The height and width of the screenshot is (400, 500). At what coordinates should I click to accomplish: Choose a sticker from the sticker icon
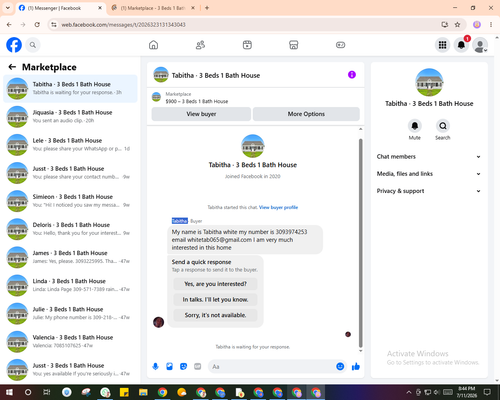pyautogui.click(x=183, y=367)
